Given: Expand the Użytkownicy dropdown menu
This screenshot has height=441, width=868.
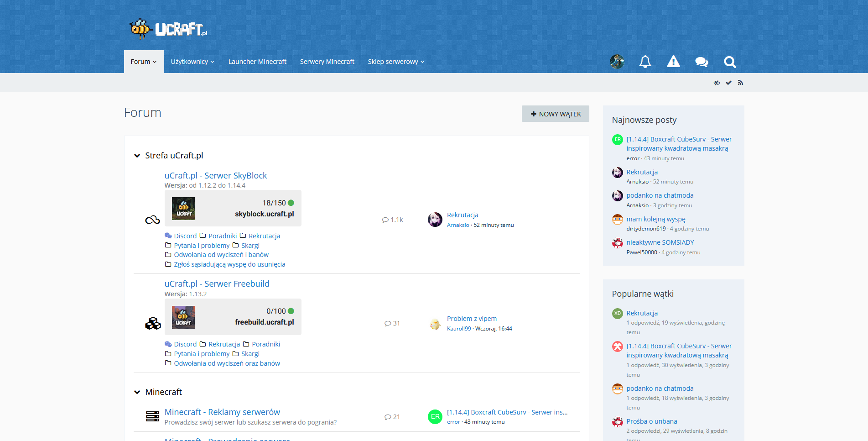Looking at the screenshot, I should tap(192, 62).
